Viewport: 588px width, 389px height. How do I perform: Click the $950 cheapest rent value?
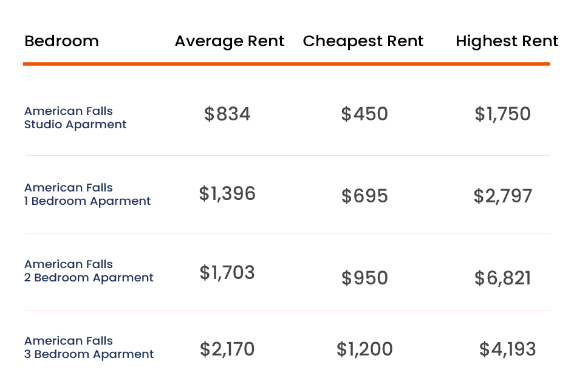pyautogui.click(x=364, y=278)
